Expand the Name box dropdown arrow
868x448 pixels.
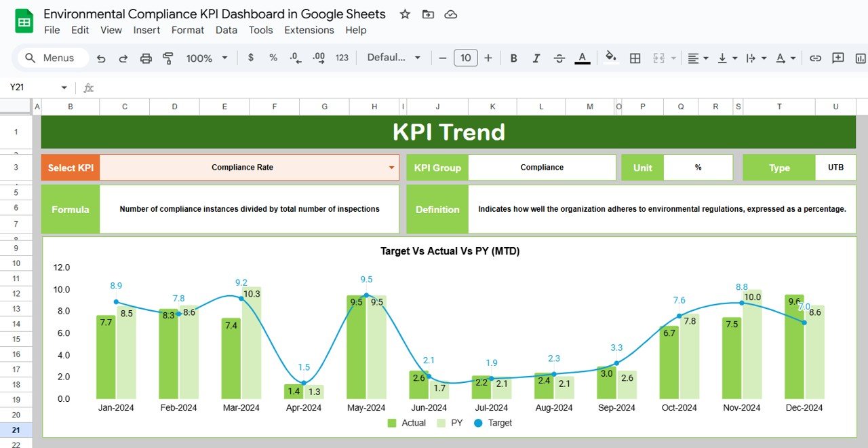(64, 88)
